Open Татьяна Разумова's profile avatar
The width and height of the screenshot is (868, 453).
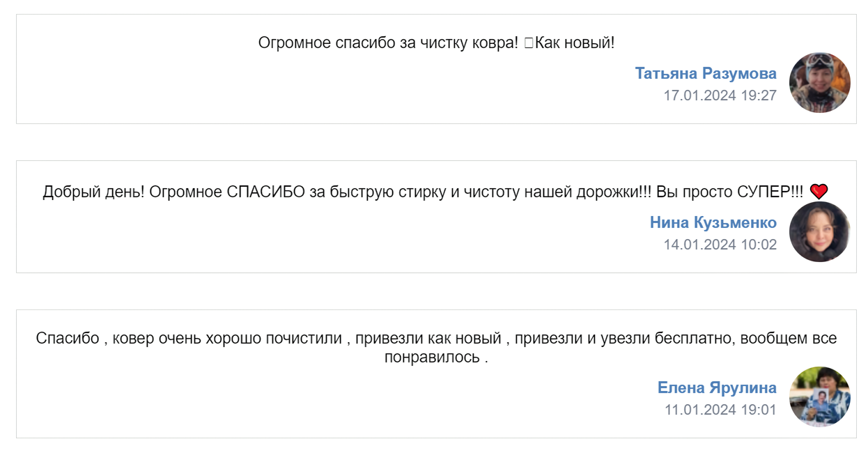click(x=819, y=82)
